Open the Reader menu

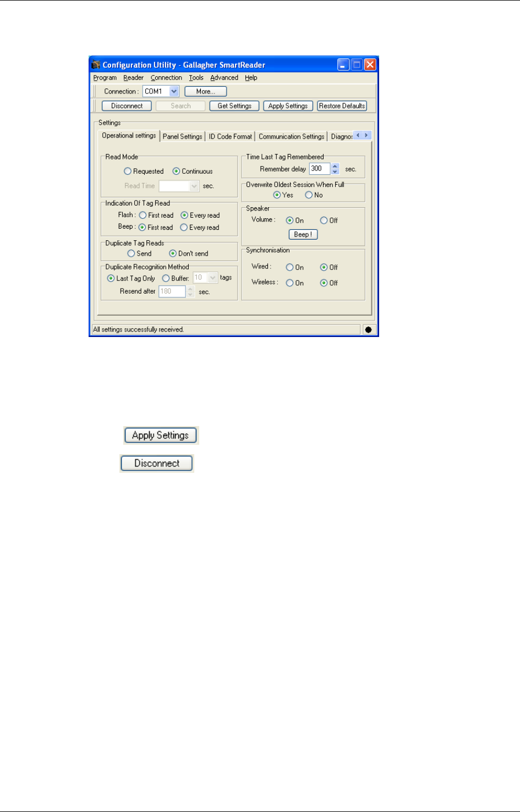coord(133,78)
